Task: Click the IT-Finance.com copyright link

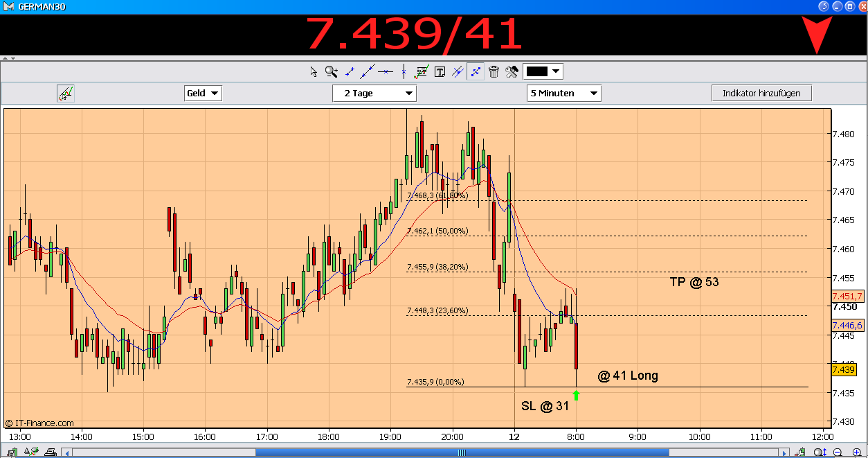Action: coord(39,423)
